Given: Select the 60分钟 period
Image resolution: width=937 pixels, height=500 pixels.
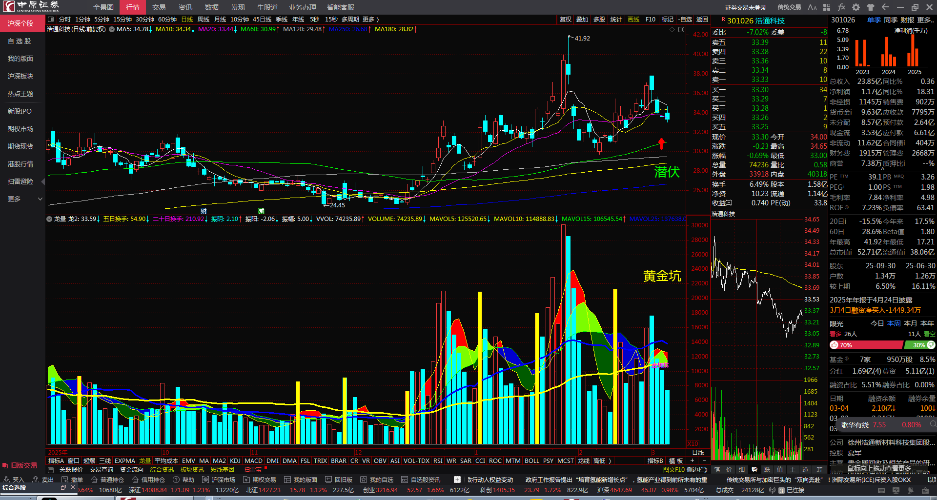Looking at the screenshot, I should [x=167, y=20].
